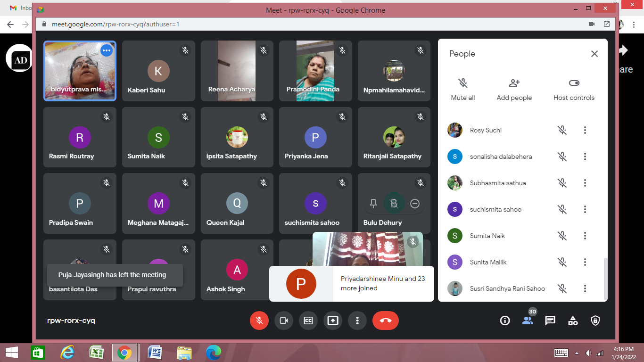The image size is (644, 362).
Task: Click the lock icon in address bar
Action: point(44,24)
